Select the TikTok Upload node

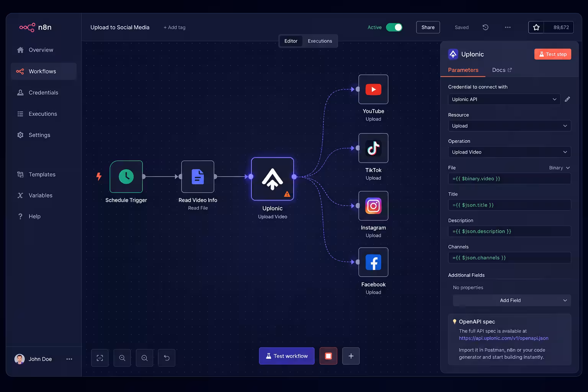click(373, 148)
